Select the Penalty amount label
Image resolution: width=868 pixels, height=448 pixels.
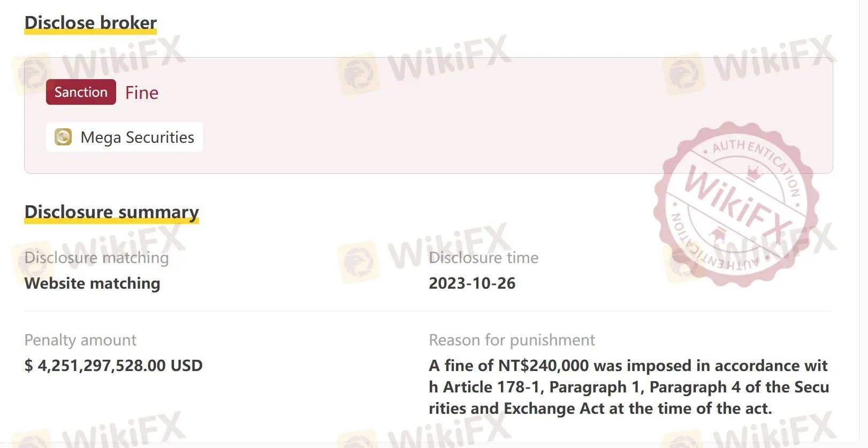[x=80, y=340]
